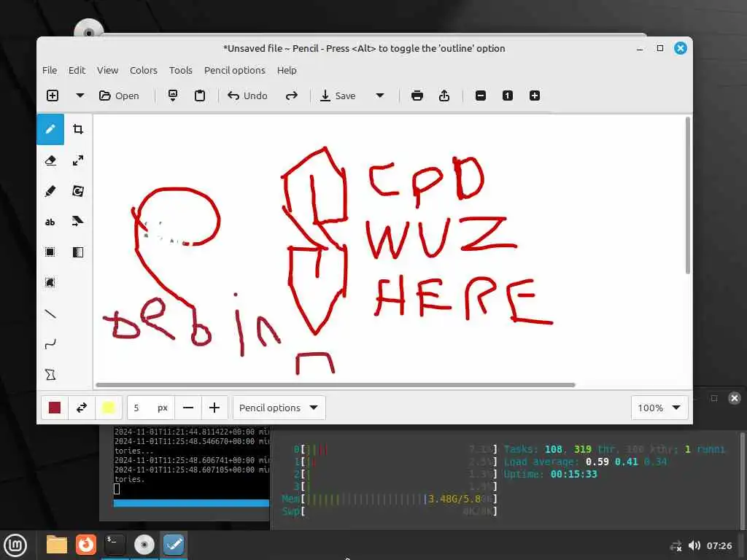Viewport: 747px width, 560px height.
Task: Select the Text (ab) tool
Action: coord(50,222)
